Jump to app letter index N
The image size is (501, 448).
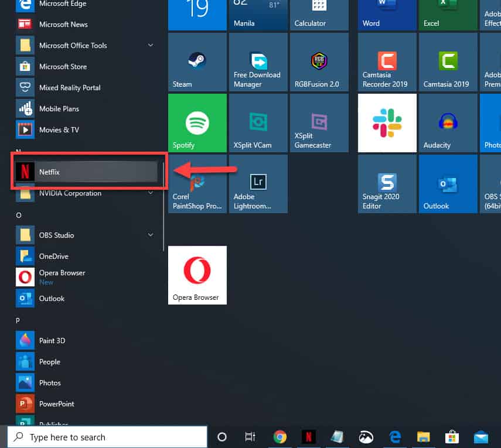click(19, 152)
